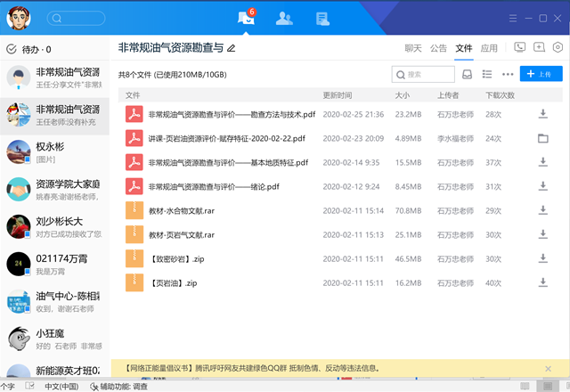This screenshot has height=392, width=570.
Task: Open the 绪论.pdf file entry
Action: 213,186
